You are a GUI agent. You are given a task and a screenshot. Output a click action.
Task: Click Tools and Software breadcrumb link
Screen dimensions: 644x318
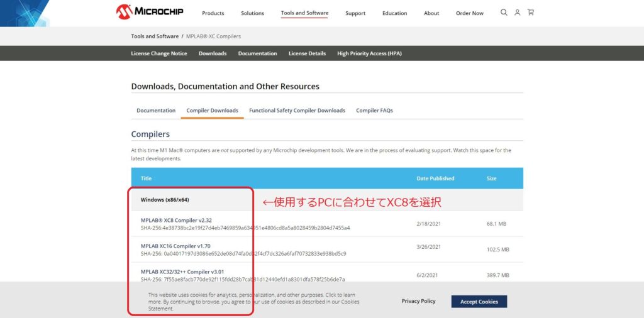click(x=155, y=36)
